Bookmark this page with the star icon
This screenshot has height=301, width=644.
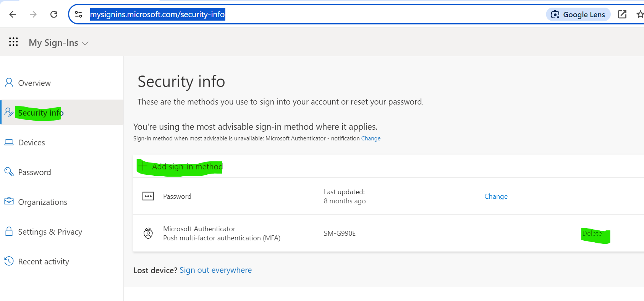[640, 14]
